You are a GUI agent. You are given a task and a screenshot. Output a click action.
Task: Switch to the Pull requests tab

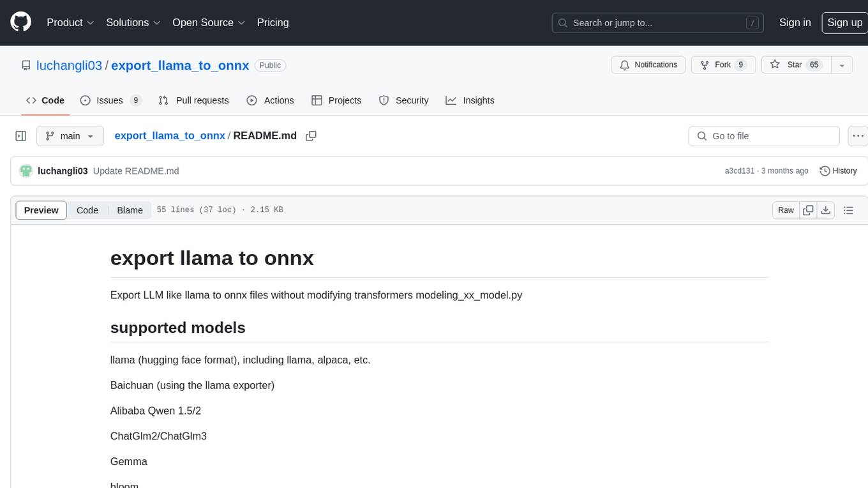click(x=193, y=100)
